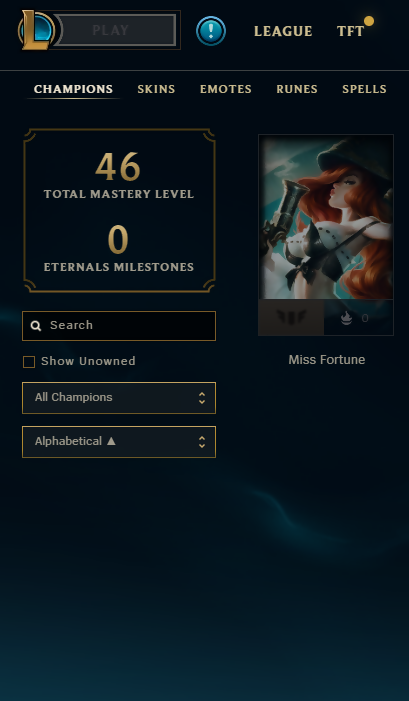Switch to the Skins tab
Screen dimensions: 409x701
(156, 89)
